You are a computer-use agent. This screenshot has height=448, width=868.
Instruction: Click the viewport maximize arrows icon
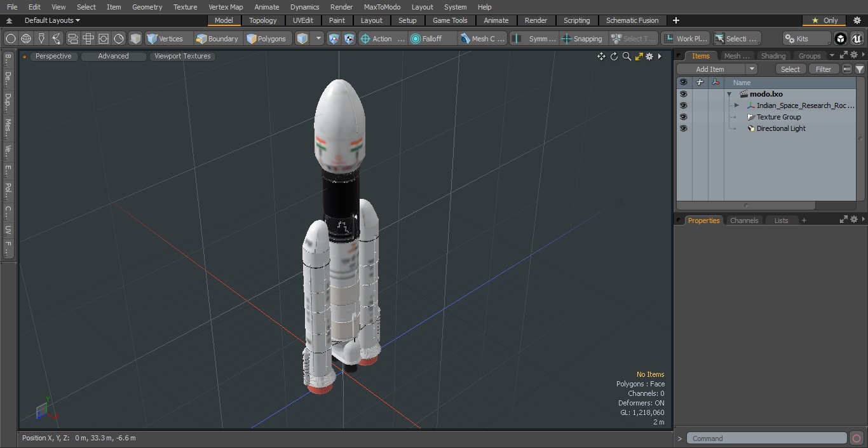click(639, 57)
